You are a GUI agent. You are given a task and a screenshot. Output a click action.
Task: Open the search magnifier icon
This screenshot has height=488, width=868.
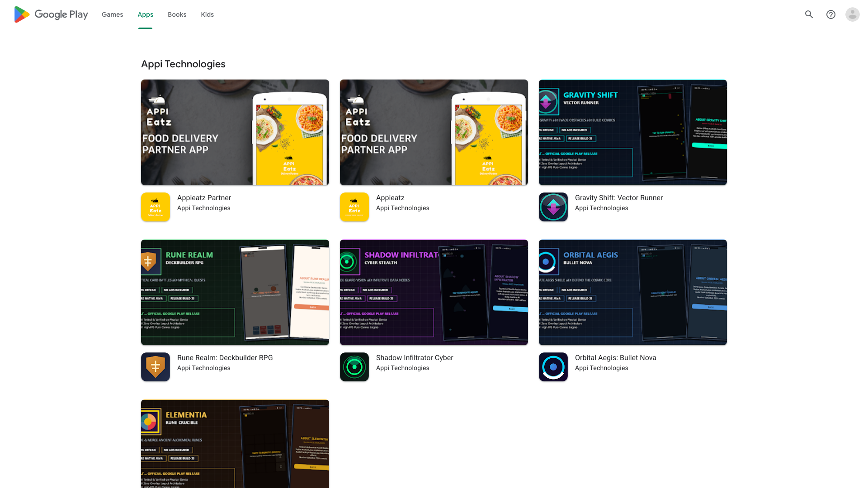click(809, 14)
